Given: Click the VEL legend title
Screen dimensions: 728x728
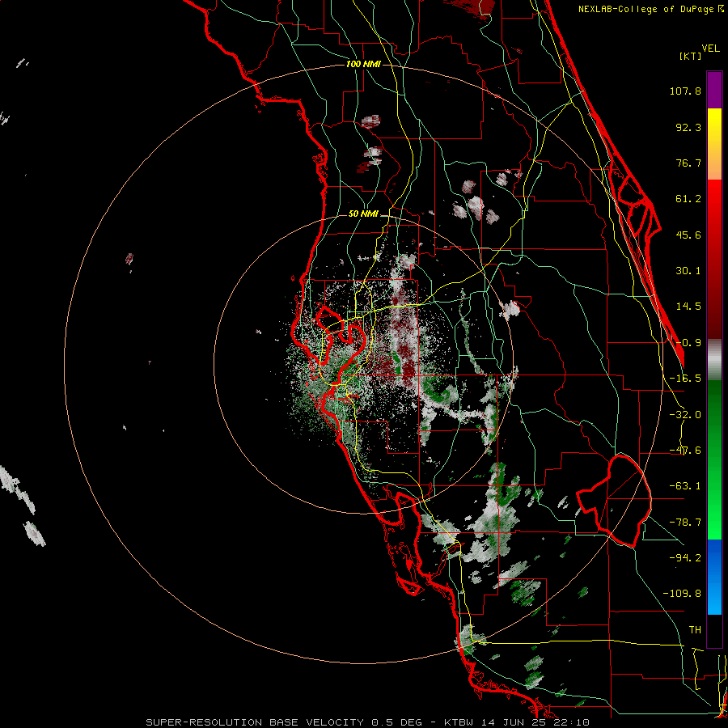Looking at the screenshot, I should 710,49.
